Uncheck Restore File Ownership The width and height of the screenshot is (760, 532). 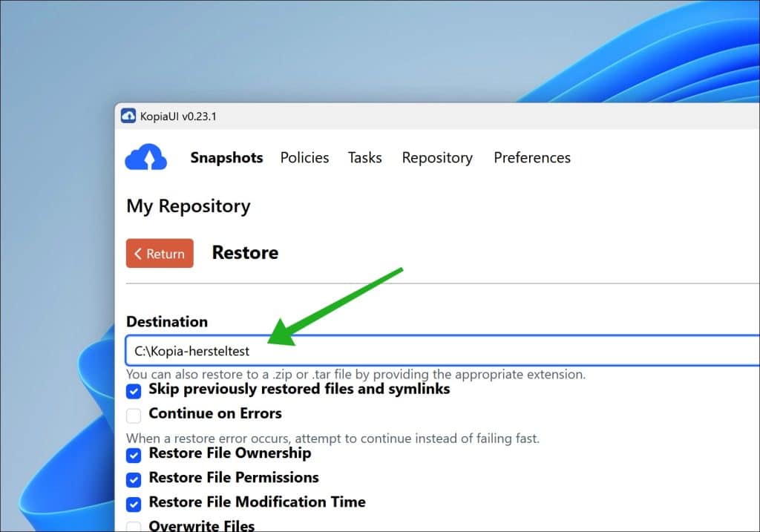[x=134, y=455]
